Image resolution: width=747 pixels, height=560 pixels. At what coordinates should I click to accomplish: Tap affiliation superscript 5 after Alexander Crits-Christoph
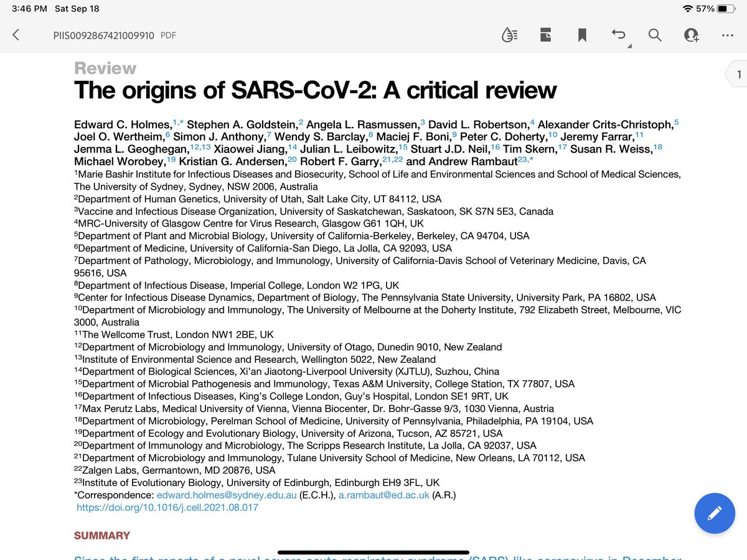click(677, 122)
